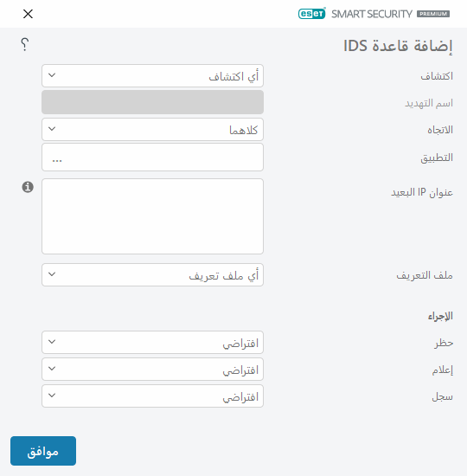The height and width of the screenshot is (476, 467).
Task: Click the التطبيق application path field
Action: pos(152,158)
